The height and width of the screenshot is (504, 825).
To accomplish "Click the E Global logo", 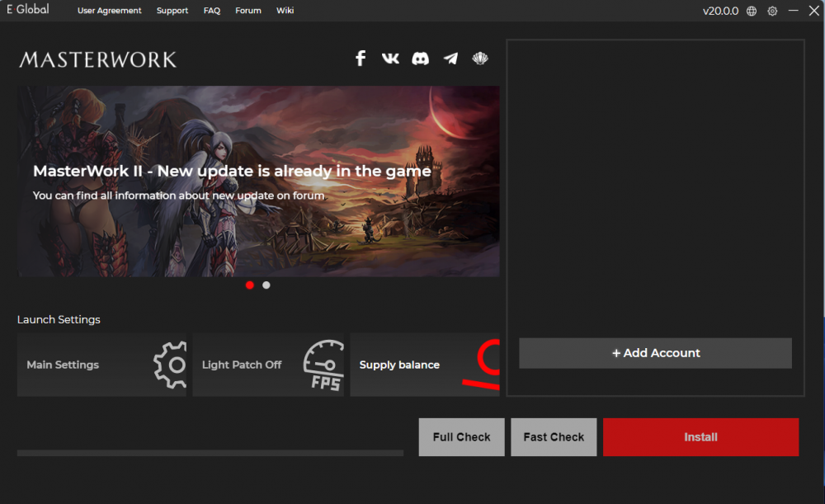I will (28, 10).
